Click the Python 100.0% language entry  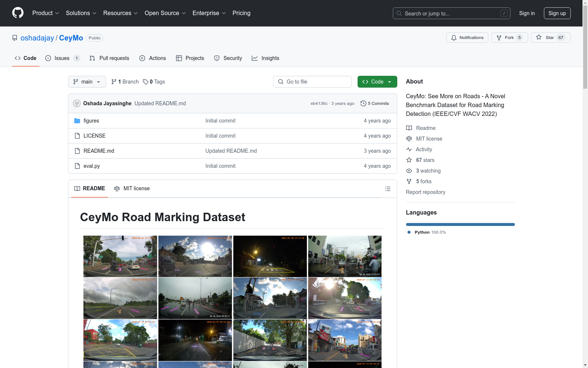pos(427,232)
